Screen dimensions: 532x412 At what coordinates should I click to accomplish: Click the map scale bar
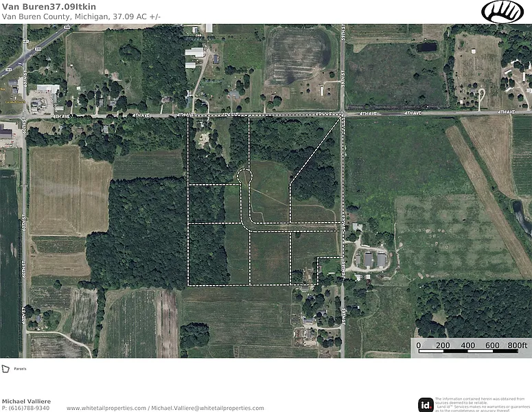(x=468, y=351)
